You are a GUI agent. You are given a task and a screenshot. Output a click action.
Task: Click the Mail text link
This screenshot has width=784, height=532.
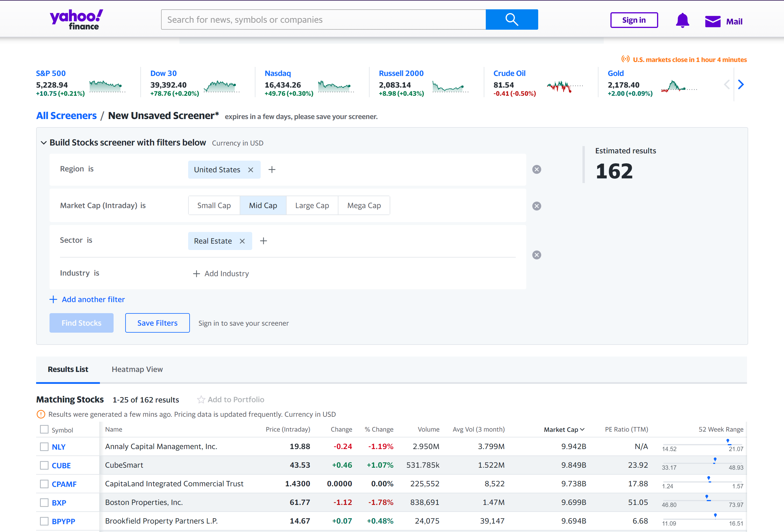click(x=734, y=22)
